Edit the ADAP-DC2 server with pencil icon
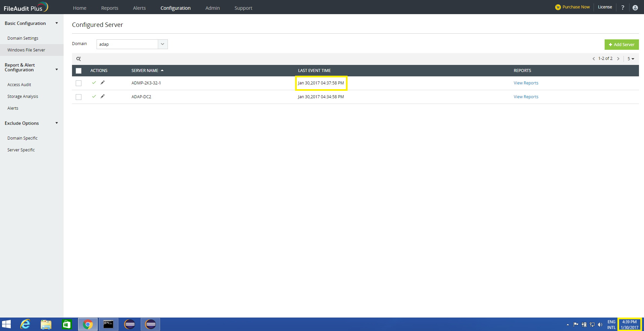The height and width of the screenshot is (331, 644). pyautogui.click(x=103, y=96)
